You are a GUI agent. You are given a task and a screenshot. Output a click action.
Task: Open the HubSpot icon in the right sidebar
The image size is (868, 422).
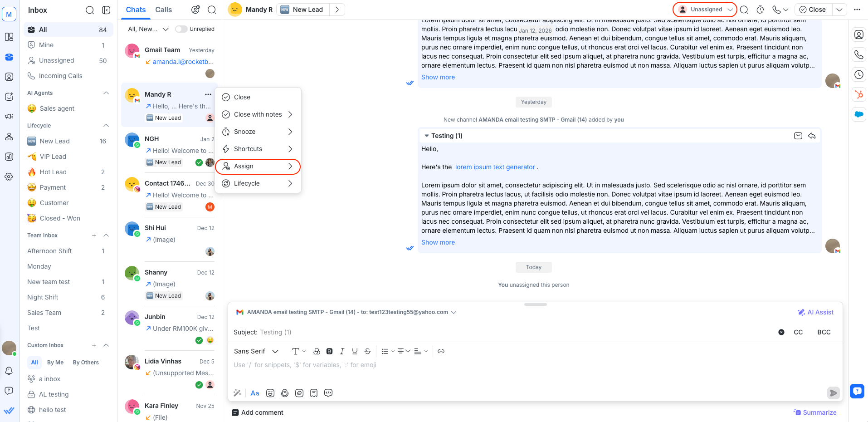[858, 94]
